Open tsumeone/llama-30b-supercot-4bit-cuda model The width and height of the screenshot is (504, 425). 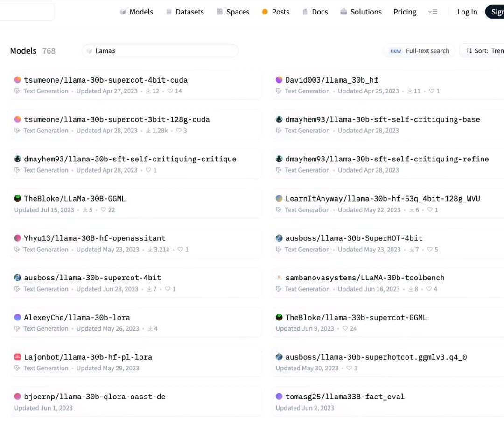[x=135, y=85]
